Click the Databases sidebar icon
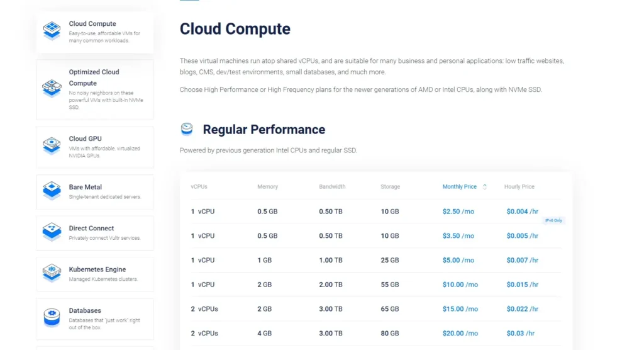 (x=52, y=318)
